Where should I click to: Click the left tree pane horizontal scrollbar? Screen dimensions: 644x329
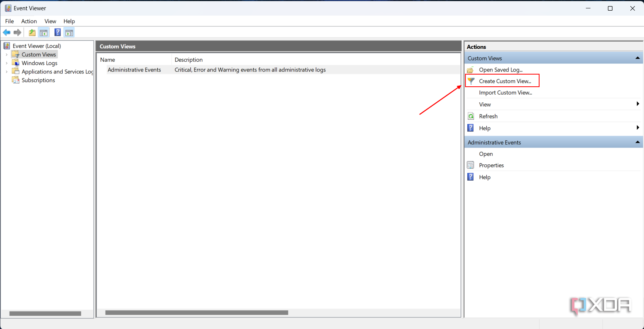click(x=45, y=313)
